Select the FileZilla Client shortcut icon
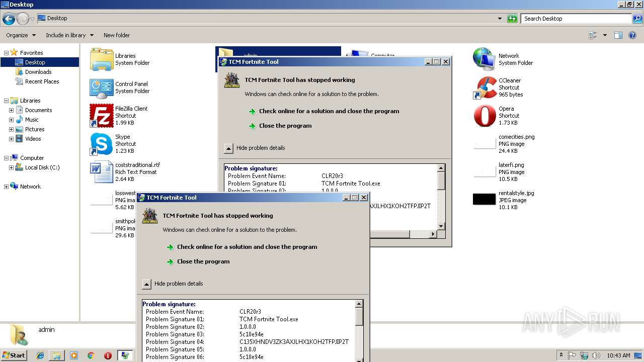Viewport: 644px width, 362px height. tap(102, 116)
